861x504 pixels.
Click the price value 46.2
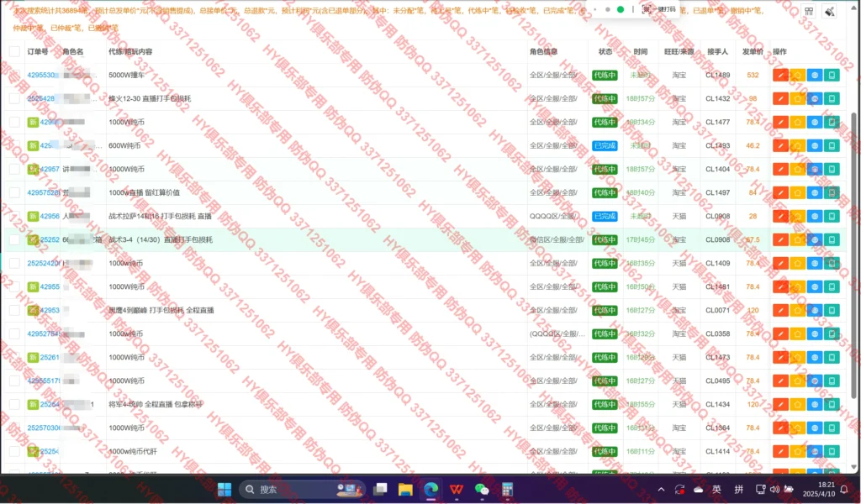[x=753, y=146]
